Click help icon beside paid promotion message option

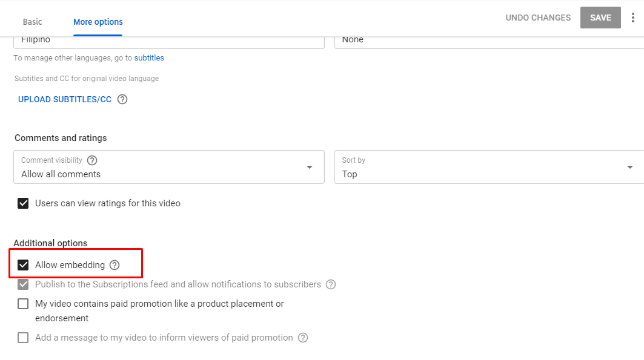click(x=303, y=338)
